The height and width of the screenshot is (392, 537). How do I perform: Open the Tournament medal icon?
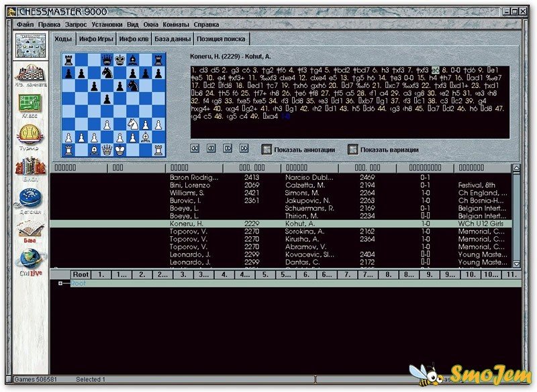(29, 136)
